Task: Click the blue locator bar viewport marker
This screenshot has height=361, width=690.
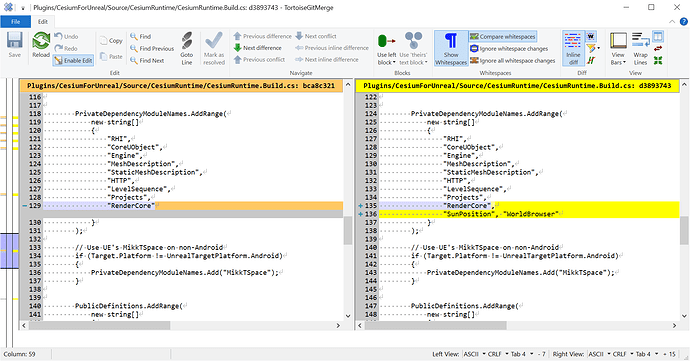Action: (x=9, y=251)
